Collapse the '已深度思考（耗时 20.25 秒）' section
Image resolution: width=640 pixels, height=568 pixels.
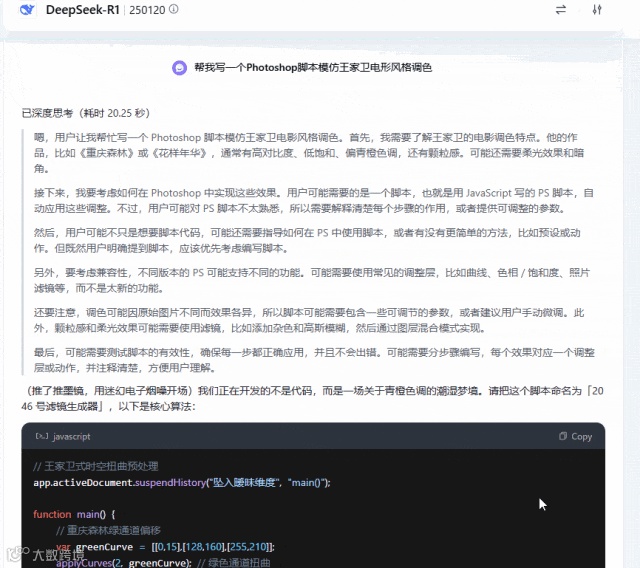[x=86, y=113]
